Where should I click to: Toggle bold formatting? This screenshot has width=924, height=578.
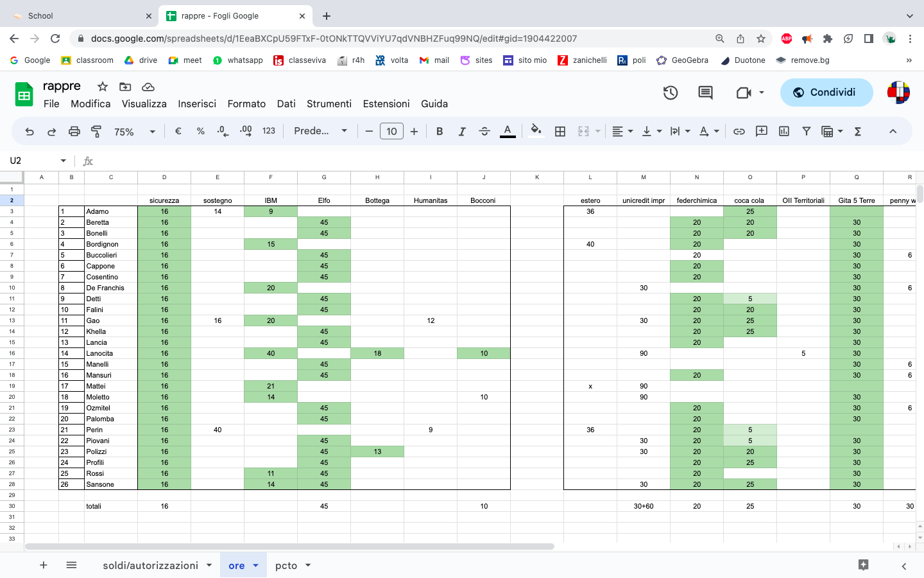(440, 131)
